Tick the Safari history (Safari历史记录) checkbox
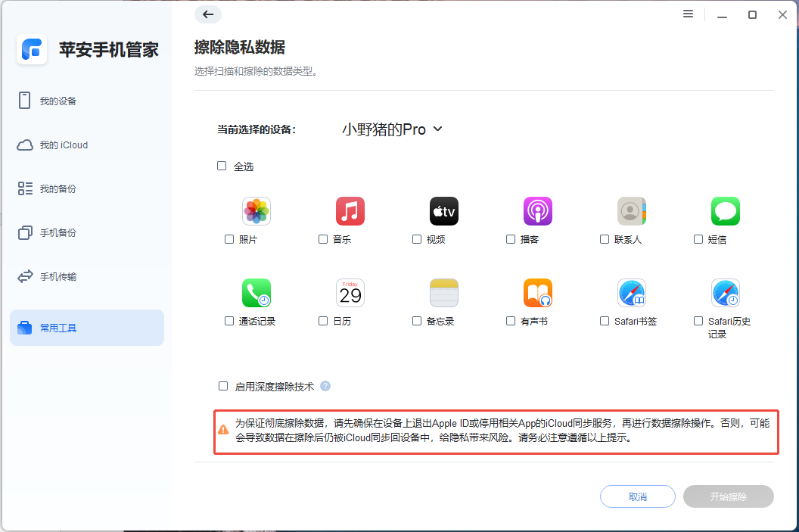The image size is (799, 532). (698, 321)
